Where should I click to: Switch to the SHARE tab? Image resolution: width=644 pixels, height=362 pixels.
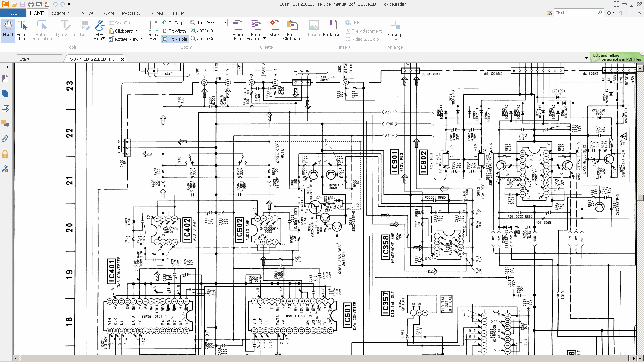click(x=158, y=13)
